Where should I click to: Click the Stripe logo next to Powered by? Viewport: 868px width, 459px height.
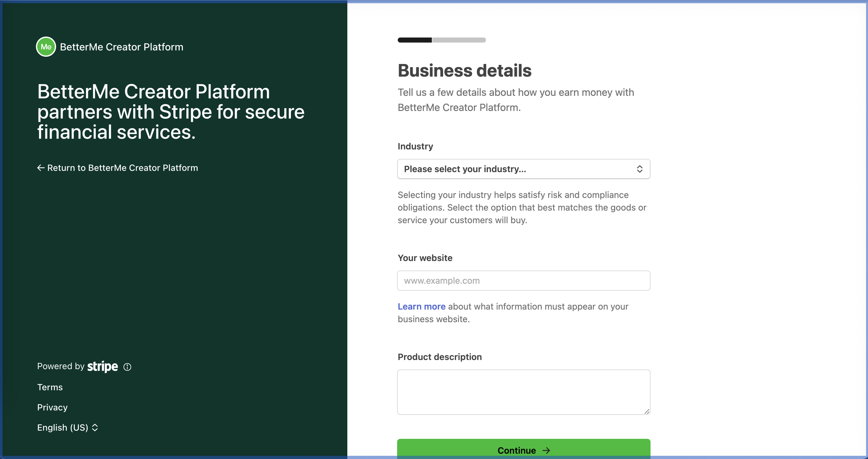pyautogui.click(x=102, y=366)
